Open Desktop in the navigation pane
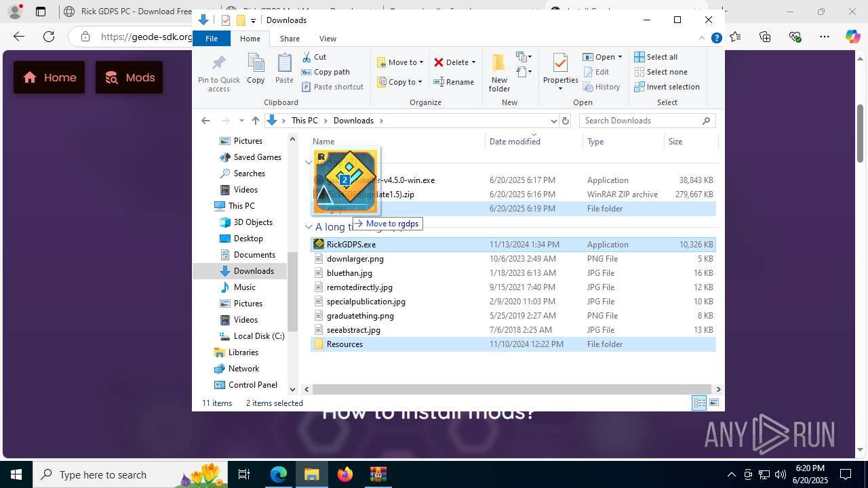 (241, 239)
